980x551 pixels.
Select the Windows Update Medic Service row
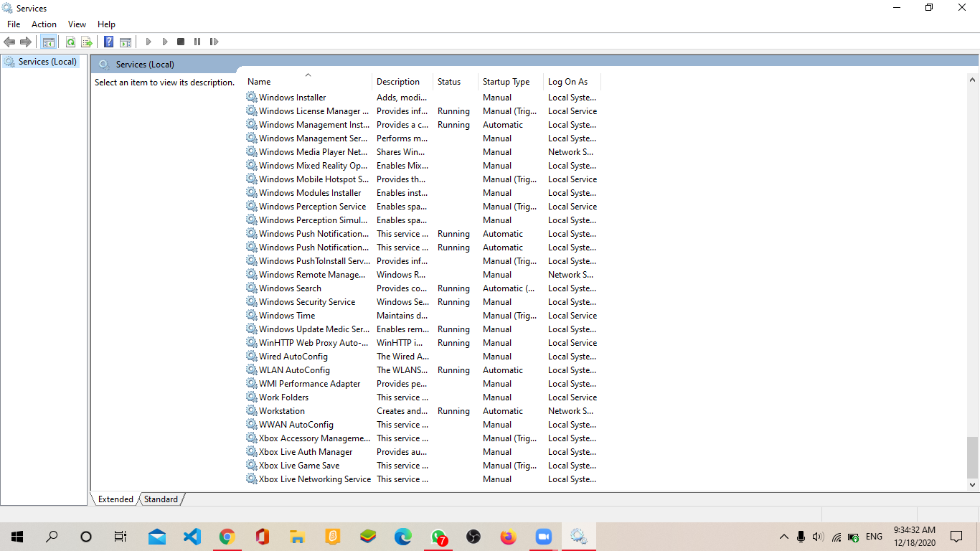pyautogui.click(x=423, y=329)
